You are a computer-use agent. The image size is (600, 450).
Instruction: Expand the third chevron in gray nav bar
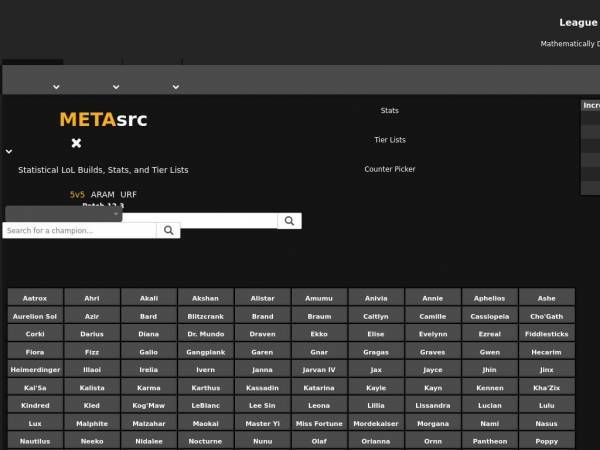click(176, 87)
